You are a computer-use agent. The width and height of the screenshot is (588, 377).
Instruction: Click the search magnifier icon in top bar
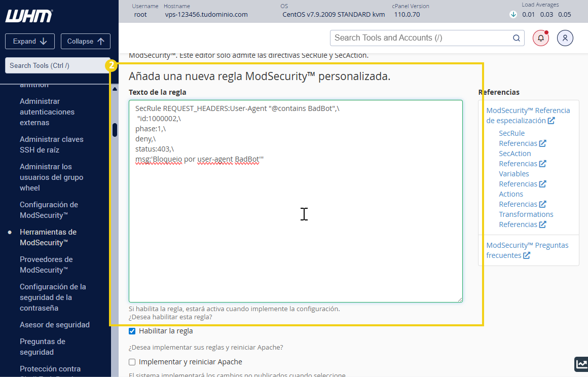tap(517, 38)
